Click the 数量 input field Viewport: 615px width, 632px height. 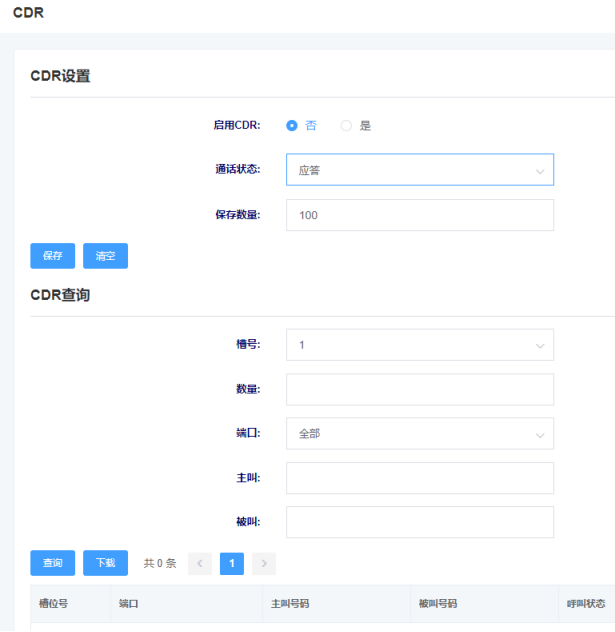420,389
